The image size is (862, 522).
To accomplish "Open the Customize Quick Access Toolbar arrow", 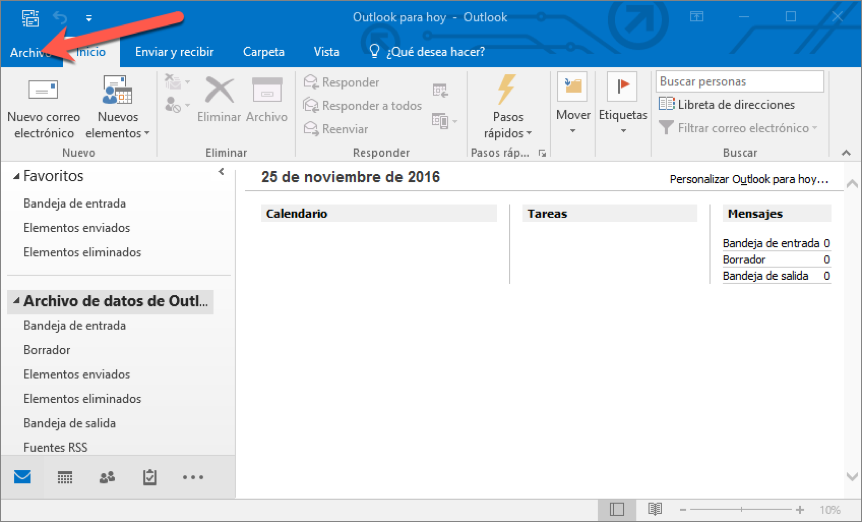I will point(89,18).
